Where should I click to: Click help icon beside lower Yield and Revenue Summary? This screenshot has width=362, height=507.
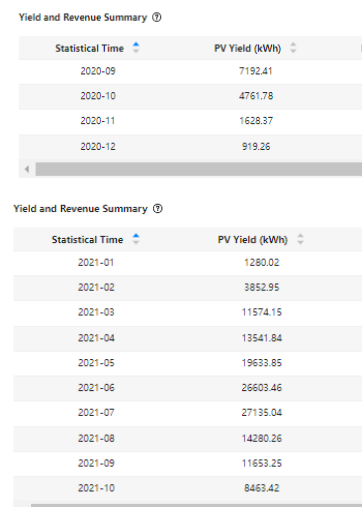(x=158, y=209)
